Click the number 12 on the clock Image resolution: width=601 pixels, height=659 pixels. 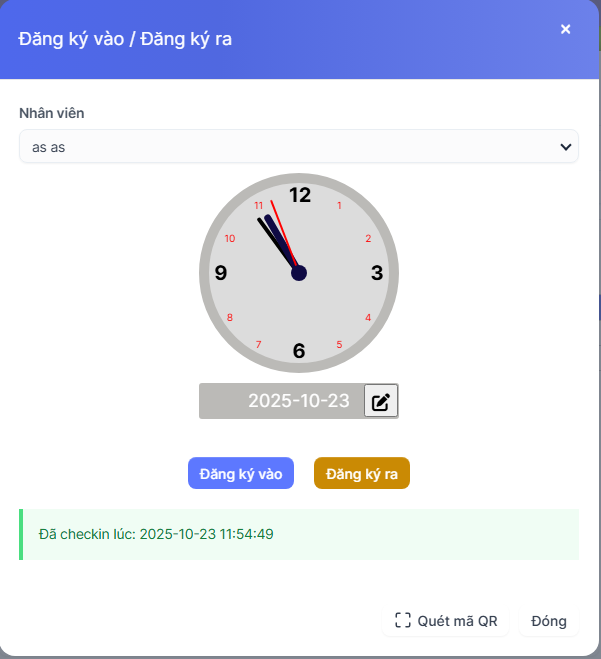pos(300,195)
